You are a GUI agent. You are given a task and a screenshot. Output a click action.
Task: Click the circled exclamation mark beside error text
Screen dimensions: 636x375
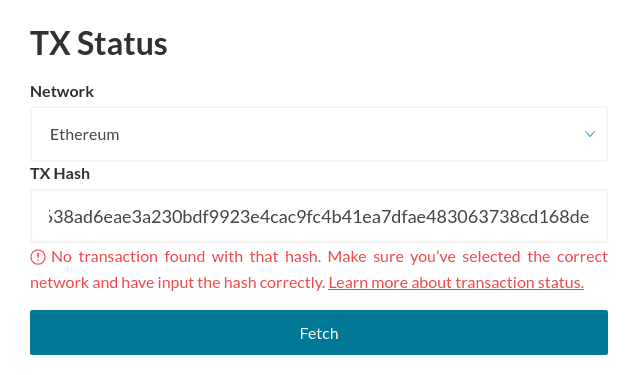click(38, 257)
